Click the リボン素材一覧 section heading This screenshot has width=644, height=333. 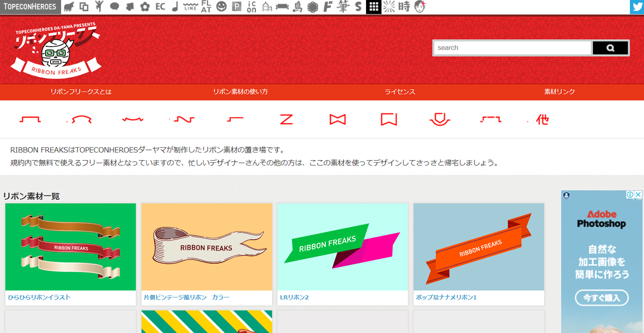tap(32, 196)
